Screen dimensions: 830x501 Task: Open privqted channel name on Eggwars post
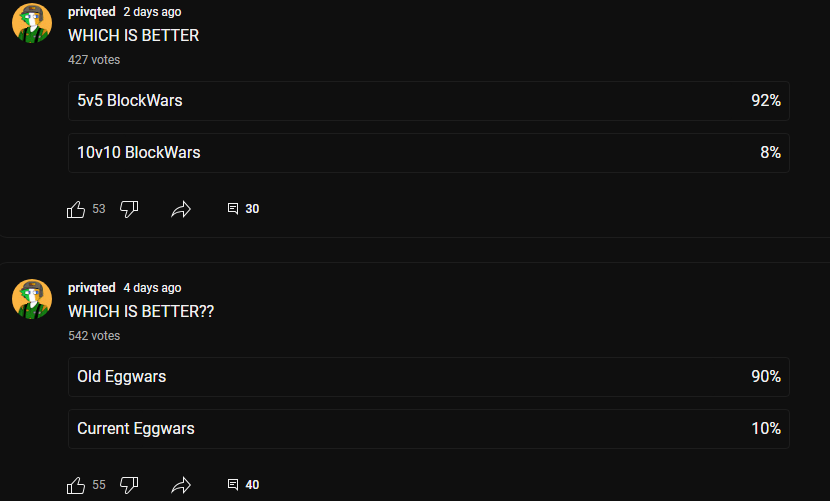point(92,288)
